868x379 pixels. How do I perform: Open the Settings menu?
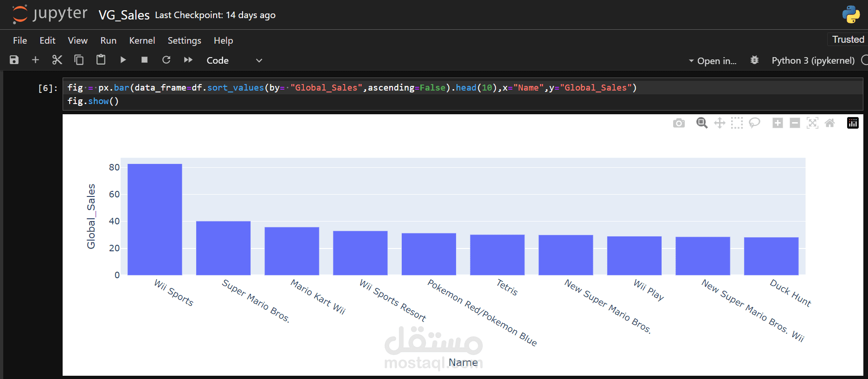tap(184, 40)
